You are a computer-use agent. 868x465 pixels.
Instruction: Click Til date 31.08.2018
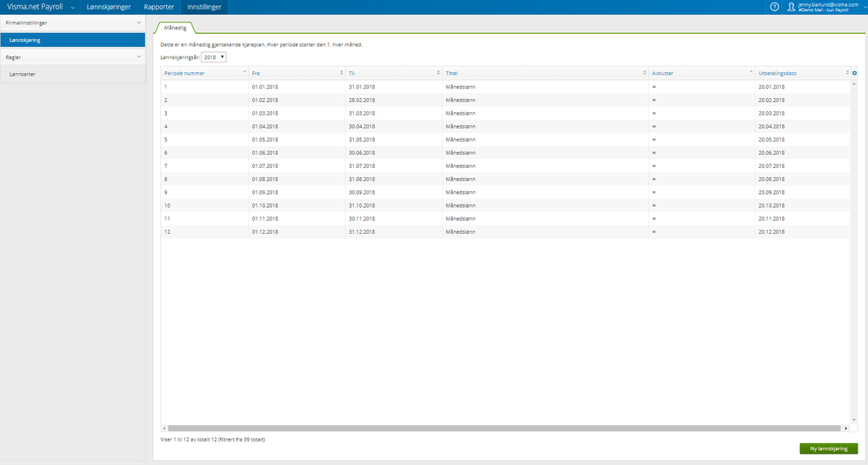(362, 179)
